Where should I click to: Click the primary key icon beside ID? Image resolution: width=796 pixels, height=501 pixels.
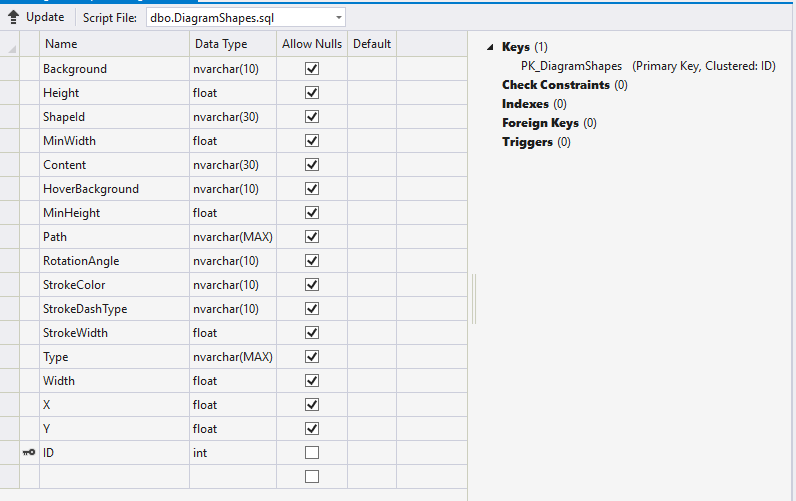click(29, 453)
